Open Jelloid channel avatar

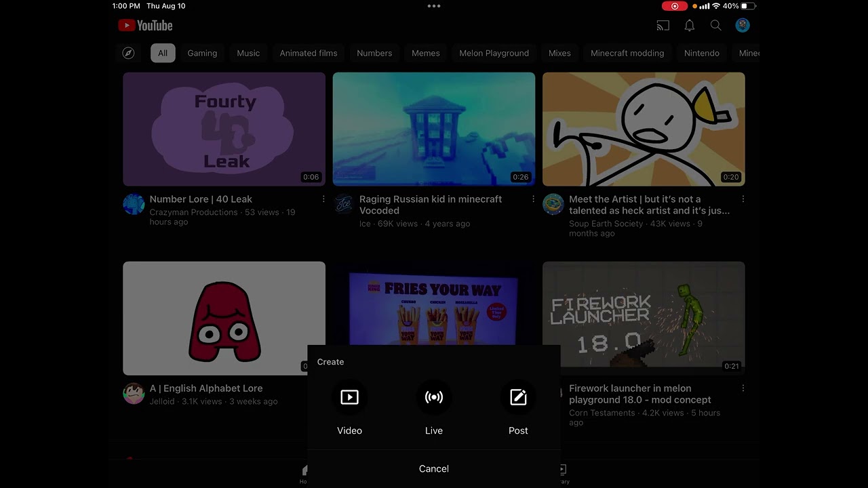point(134,393)
